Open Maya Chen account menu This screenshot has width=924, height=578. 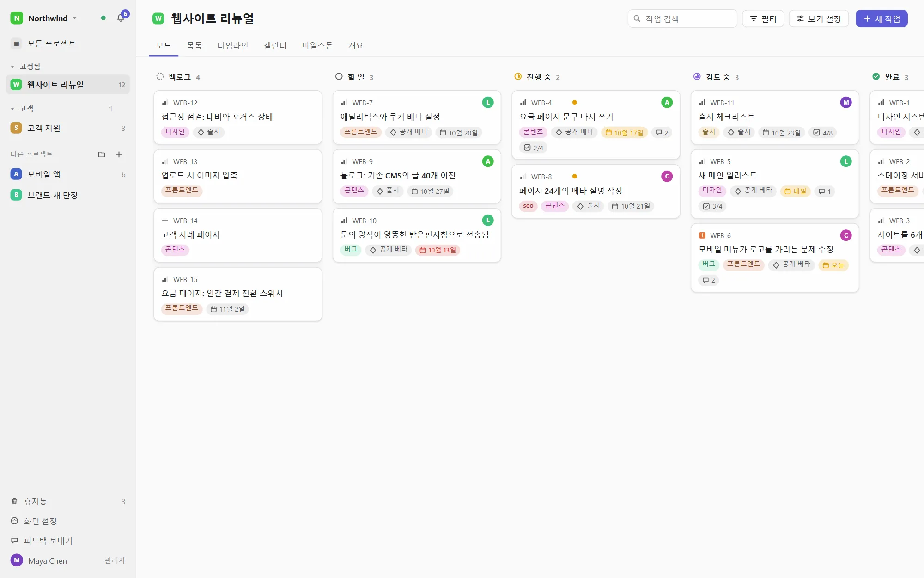(68, 560)
